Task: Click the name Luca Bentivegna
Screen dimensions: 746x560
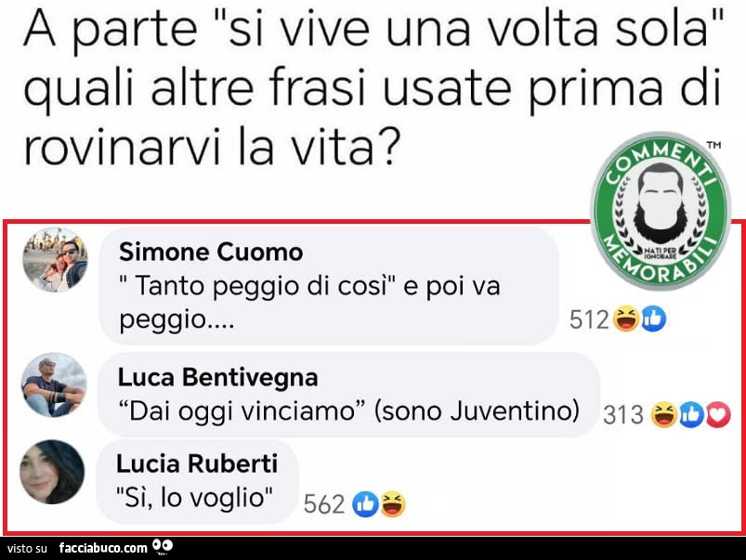Action: pos(218,377)
